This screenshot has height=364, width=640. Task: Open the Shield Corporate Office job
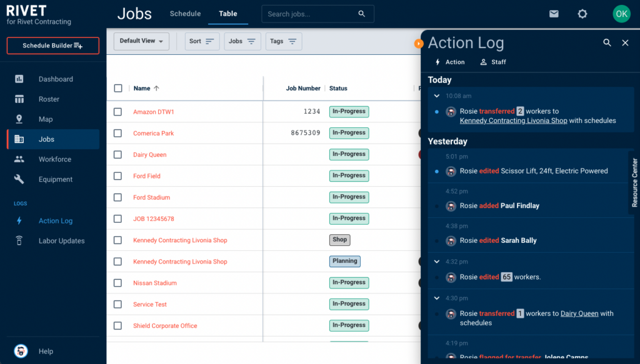tap(165, 326)
